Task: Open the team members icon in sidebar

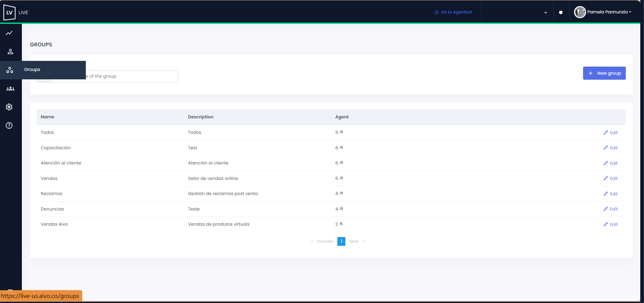Action: pos(10,88)
